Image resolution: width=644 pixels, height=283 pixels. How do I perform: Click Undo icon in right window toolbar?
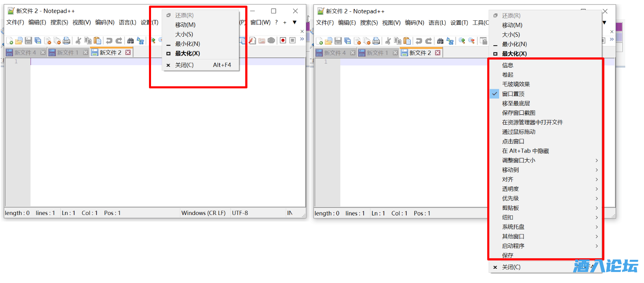pos(419,41)
